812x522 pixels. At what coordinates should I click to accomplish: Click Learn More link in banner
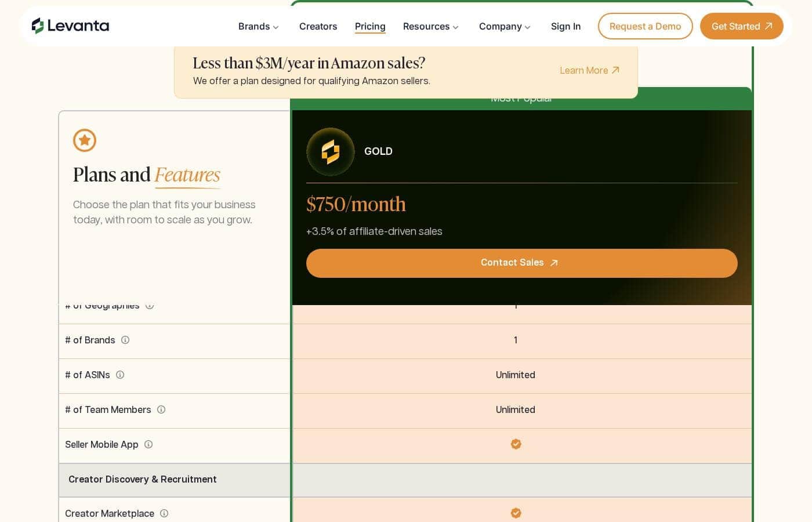coord(589,70)
